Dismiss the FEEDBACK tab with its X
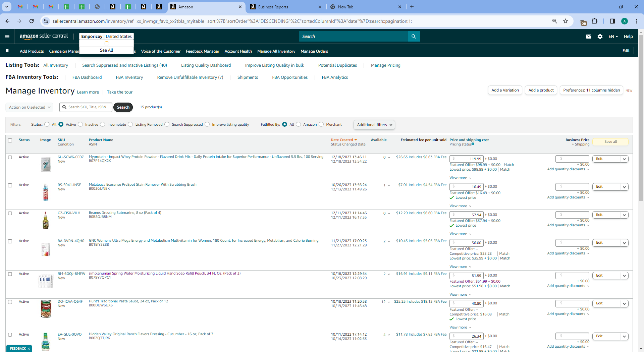The height and width of the screenshot is (352, 644). click(x=29, y=349)
